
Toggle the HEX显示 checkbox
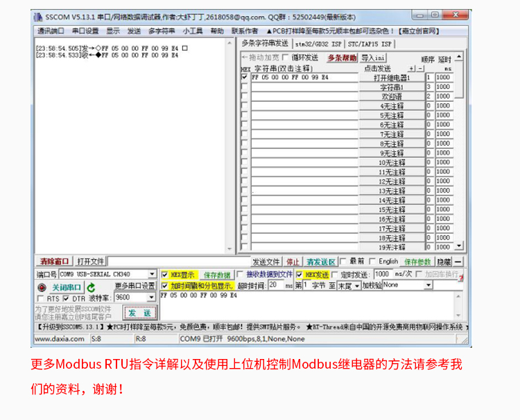[165, 274]
